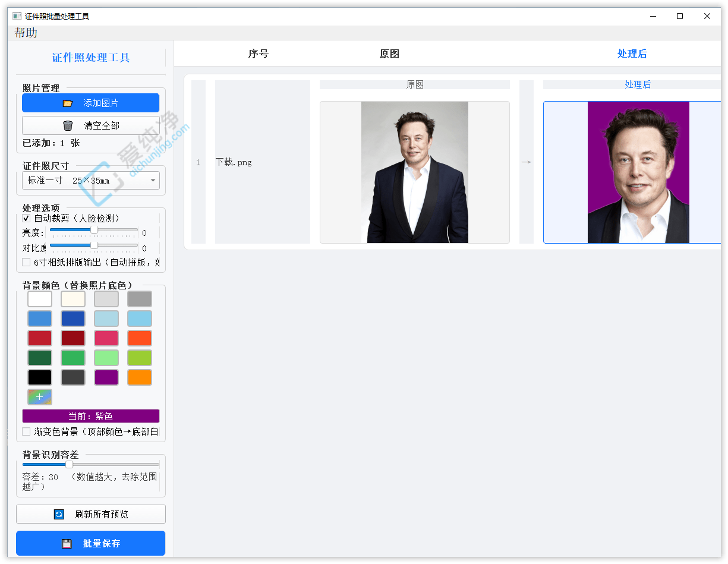Enable the 渐变色背景 checkbox
Screen dimensions: 728x564
26,431
